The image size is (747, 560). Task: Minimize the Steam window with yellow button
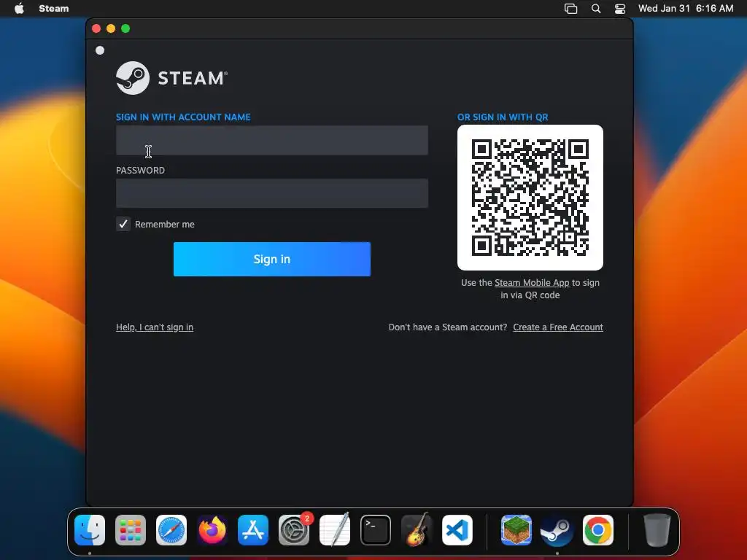coord(111,28)
